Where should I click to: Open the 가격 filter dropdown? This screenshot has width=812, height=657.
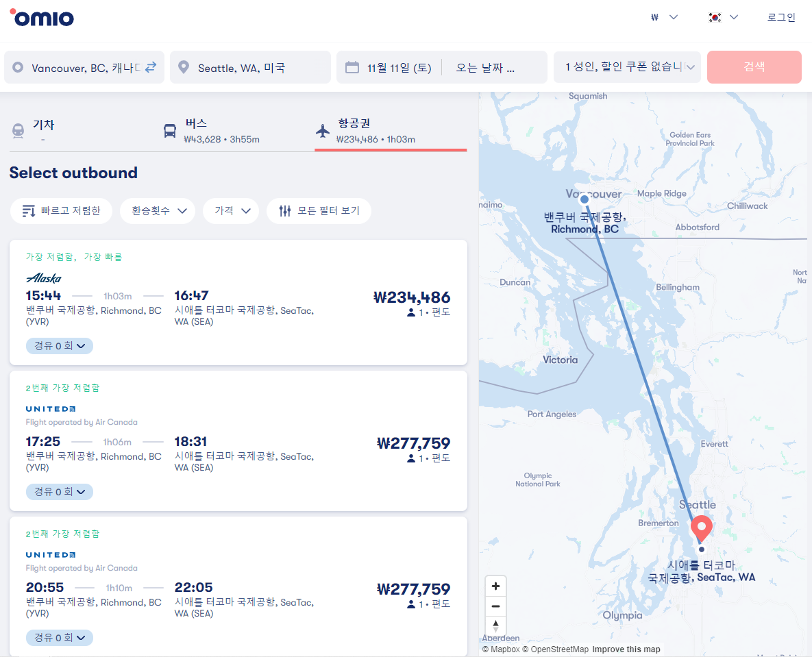click(231, 211)
